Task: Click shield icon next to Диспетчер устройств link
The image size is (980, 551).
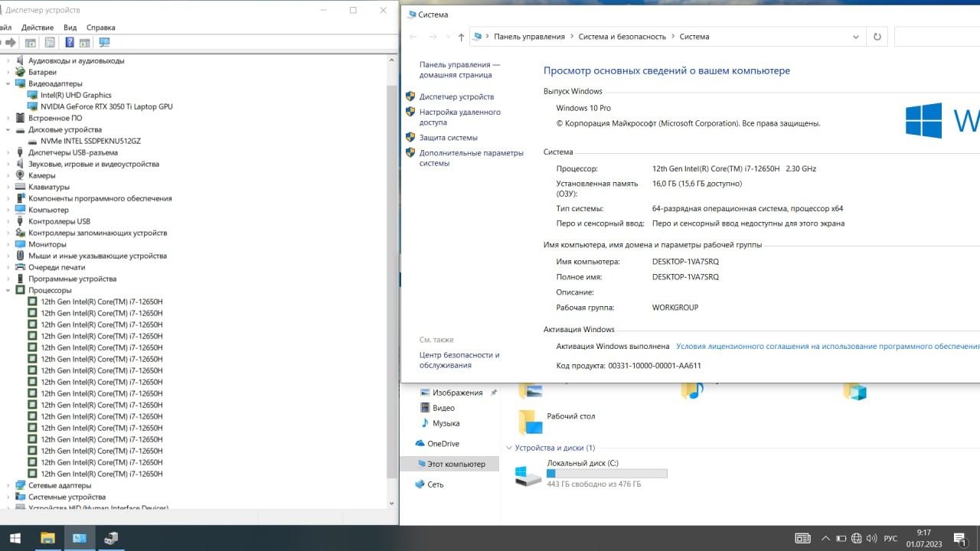Action: coord(410,96)
